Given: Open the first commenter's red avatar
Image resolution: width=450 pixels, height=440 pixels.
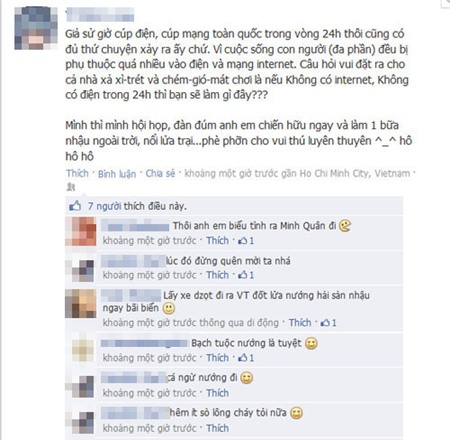Looking at the screenshot, I should coord(81,231).
